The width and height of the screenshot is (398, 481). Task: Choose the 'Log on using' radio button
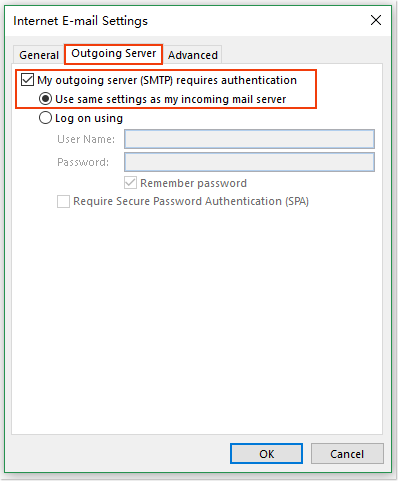[45, 118]
